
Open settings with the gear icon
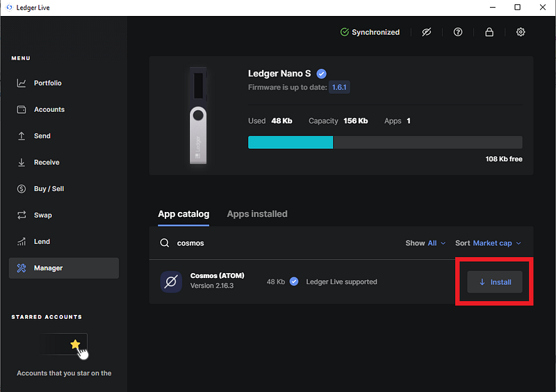point(521,32)
